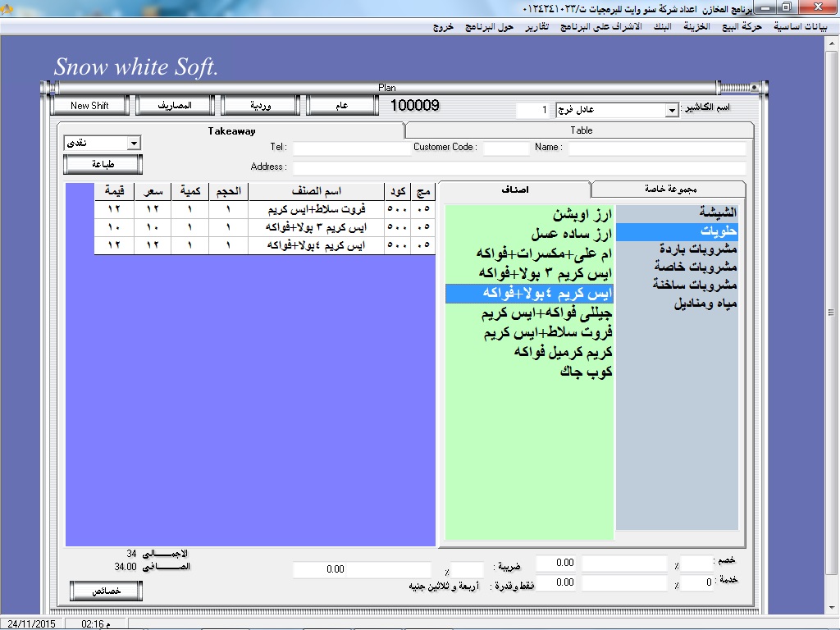The image size is (840, 630).
Task: Click the window's right vertical scrollbar
Action: point(831,312)
